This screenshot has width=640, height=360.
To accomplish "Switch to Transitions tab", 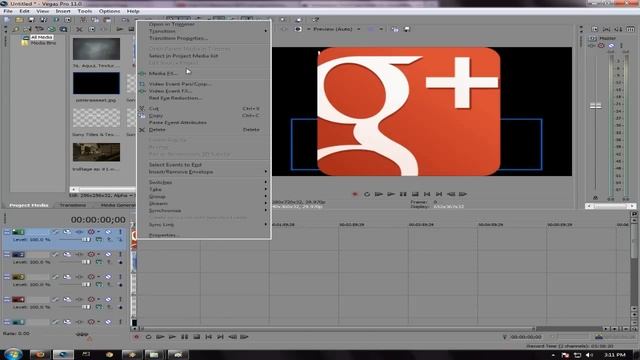I will pyautogui.click(x=73, y=205).
